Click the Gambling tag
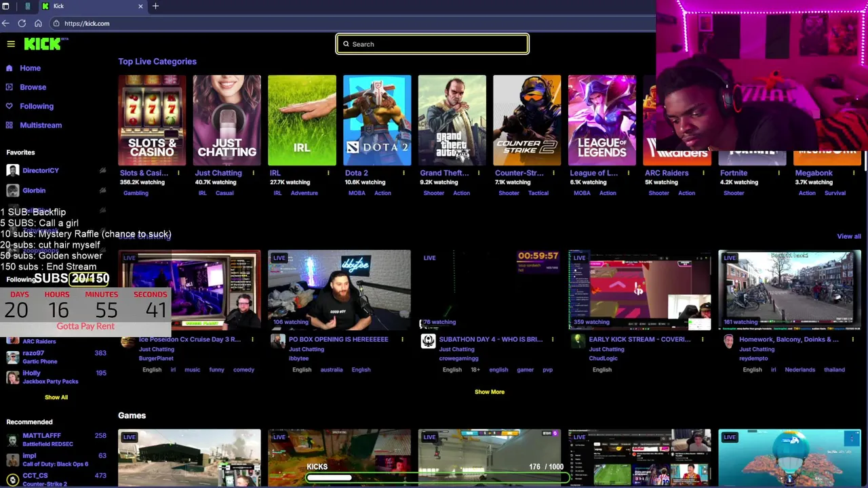The height and width of the screenshot is (488, 868). pos(136,193)
